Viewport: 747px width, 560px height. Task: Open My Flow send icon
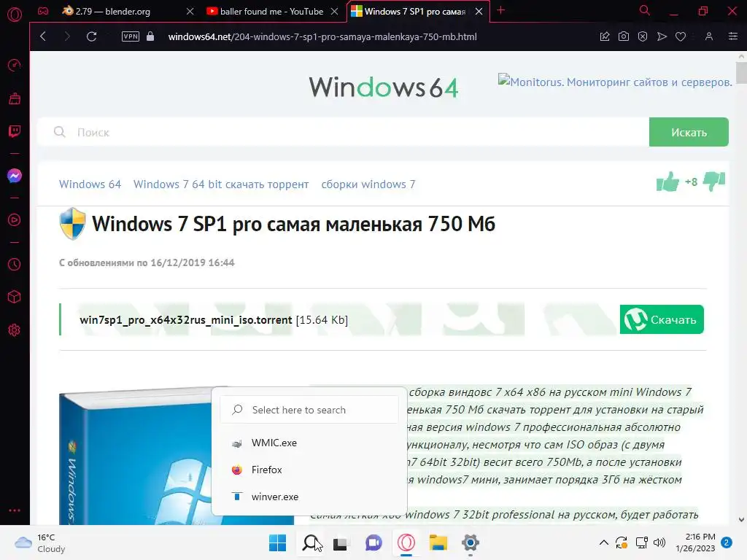[662, 36]
